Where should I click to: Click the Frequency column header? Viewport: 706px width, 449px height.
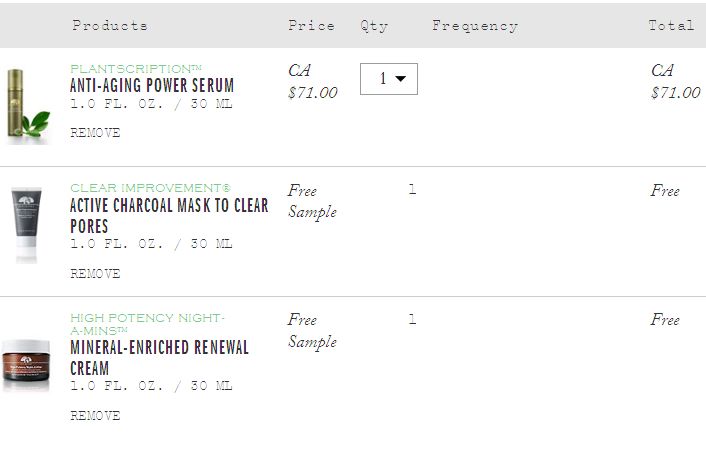point(475,25)
